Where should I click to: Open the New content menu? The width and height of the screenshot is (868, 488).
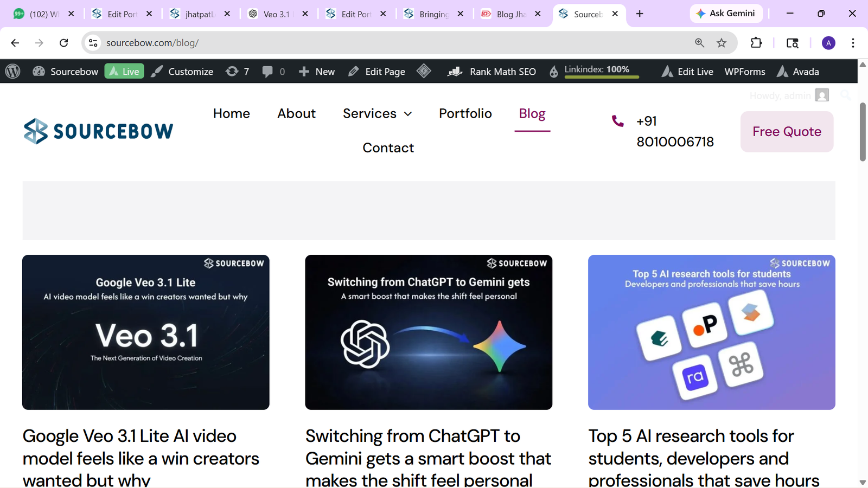[317, 72]
